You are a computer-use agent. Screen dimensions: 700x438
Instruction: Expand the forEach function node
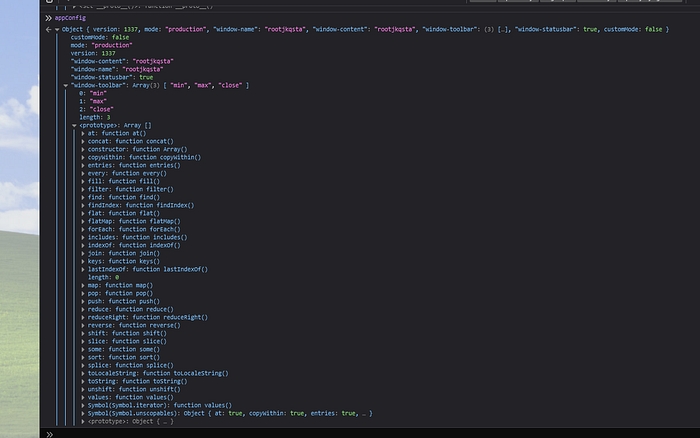(83, 229)
